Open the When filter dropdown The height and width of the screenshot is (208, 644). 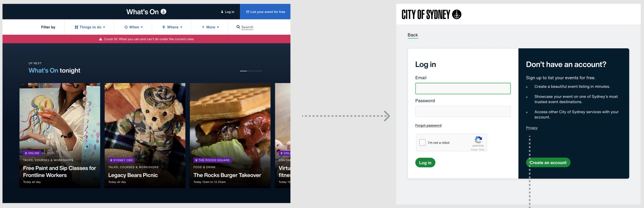[x=134, y=27]
